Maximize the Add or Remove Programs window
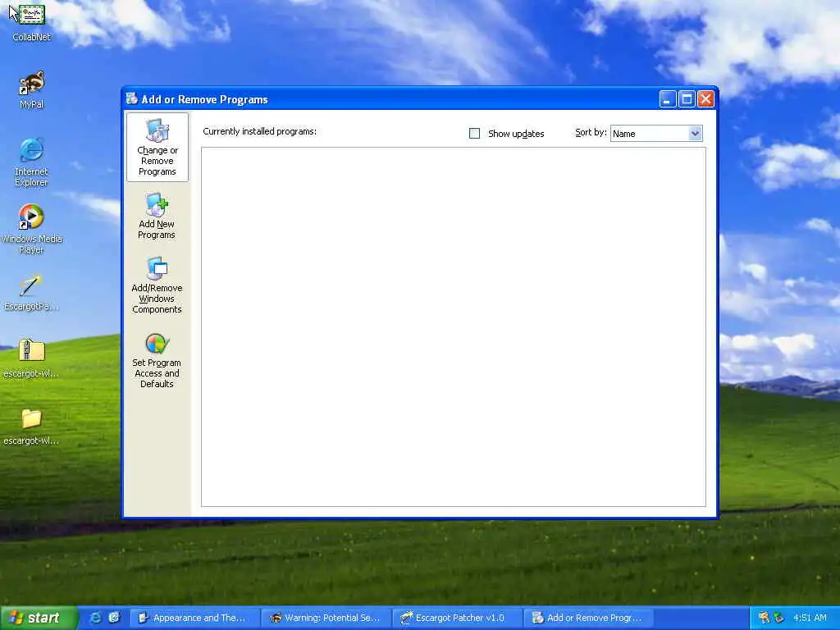Screen dimensions: 840x630 [x=687, y=99]
